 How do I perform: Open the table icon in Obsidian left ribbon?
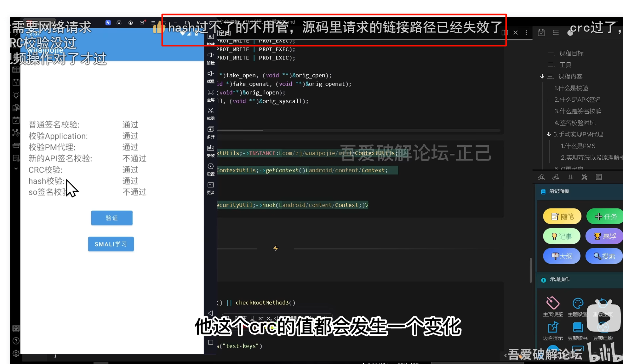(x=16, y=70)
